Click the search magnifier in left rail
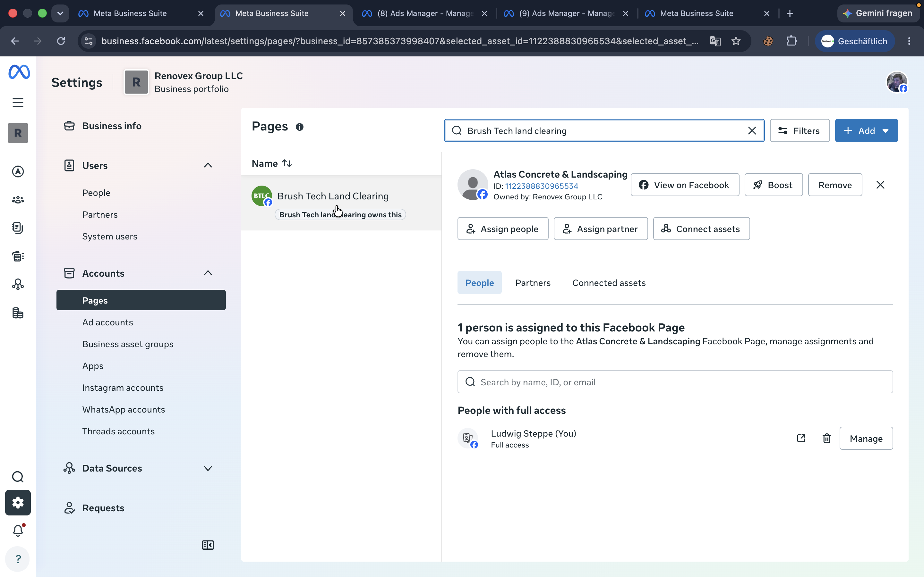 point(18,477)
